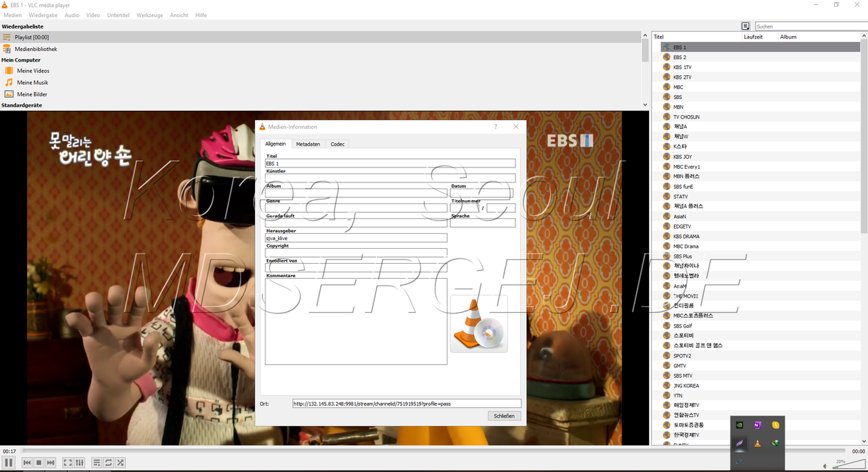Click Schließen button in dialog
The width and height of the screenshot is (868, 472).
pos(504,416)
